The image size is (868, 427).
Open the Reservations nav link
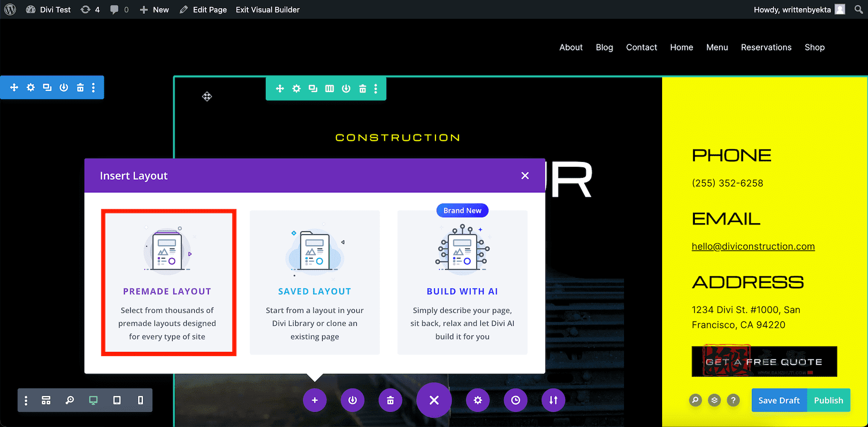pyautogui.click(x=766, y=47)
